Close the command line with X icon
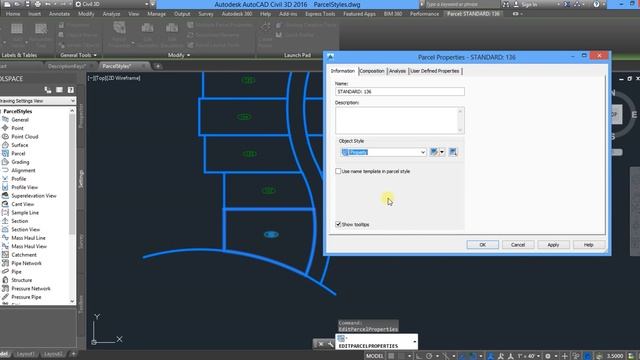Screen dimensions: 640x360 321,344
